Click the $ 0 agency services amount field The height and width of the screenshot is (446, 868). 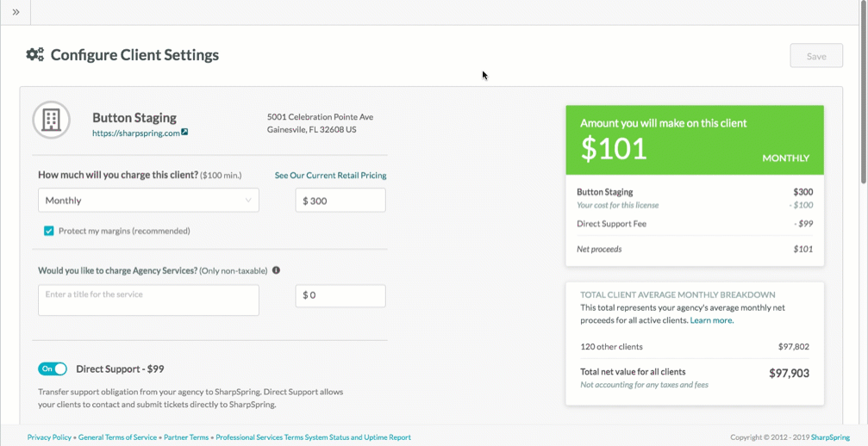340,295
